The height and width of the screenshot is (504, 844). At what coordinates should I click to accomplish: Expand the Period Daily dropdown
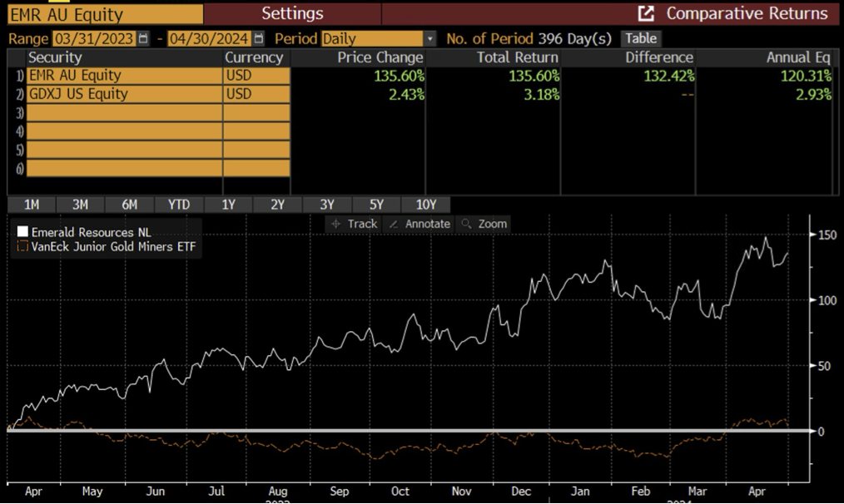tap(429, 39)
